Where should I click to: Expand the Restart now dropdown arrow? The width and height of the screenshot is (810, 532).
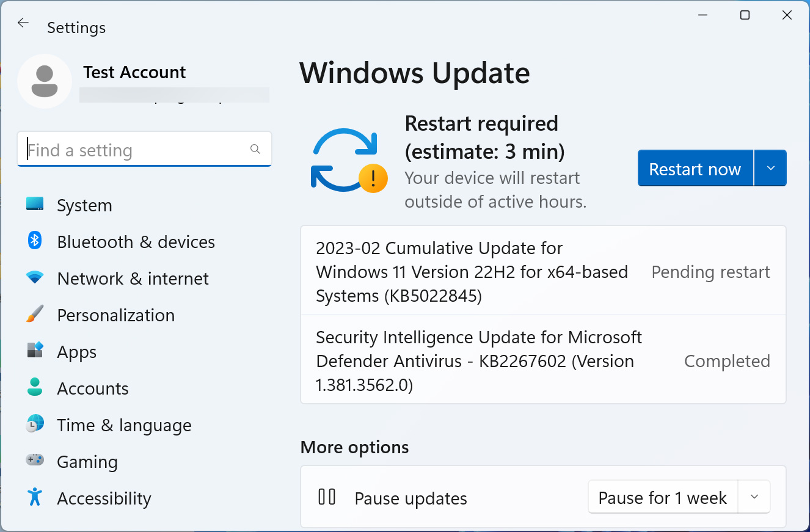770,168
